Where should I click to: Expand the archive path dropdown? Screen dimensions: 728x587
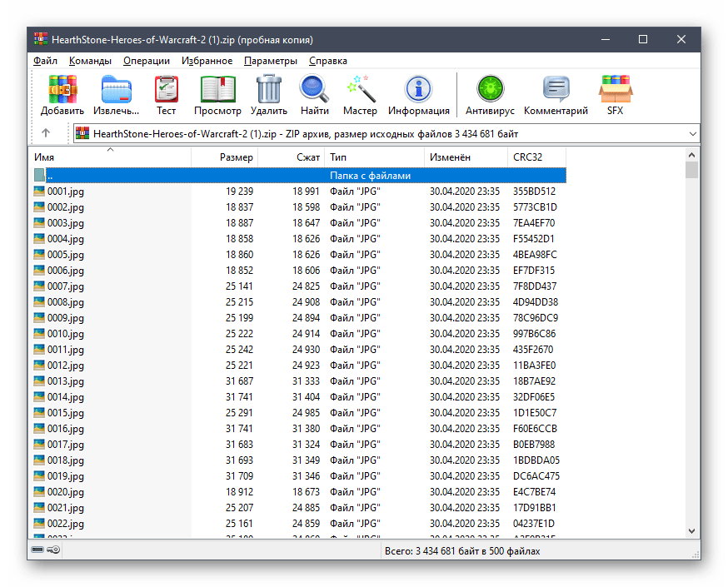pyautogui.click(x=693, y=134)
